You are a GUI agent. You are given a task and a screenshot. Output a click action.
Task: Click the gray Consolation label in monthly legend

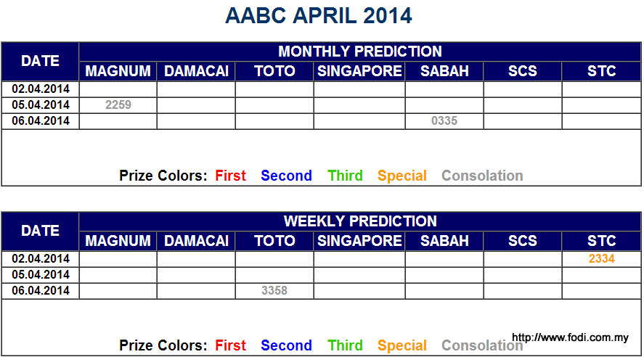[x=482, y=176]
